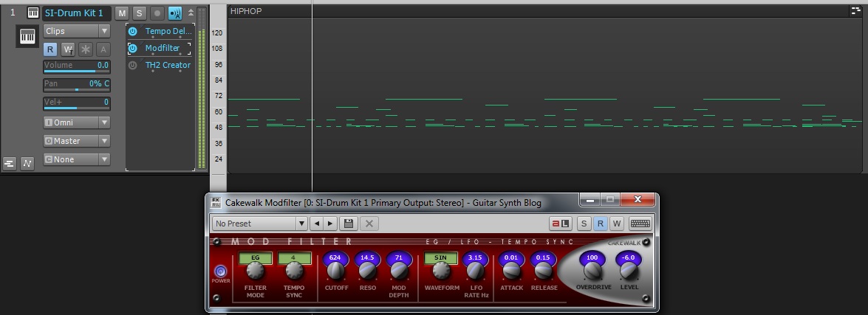Mute the SI-Drum Kit 1 track
The image size is (868, 315).
tap(123, 13)
